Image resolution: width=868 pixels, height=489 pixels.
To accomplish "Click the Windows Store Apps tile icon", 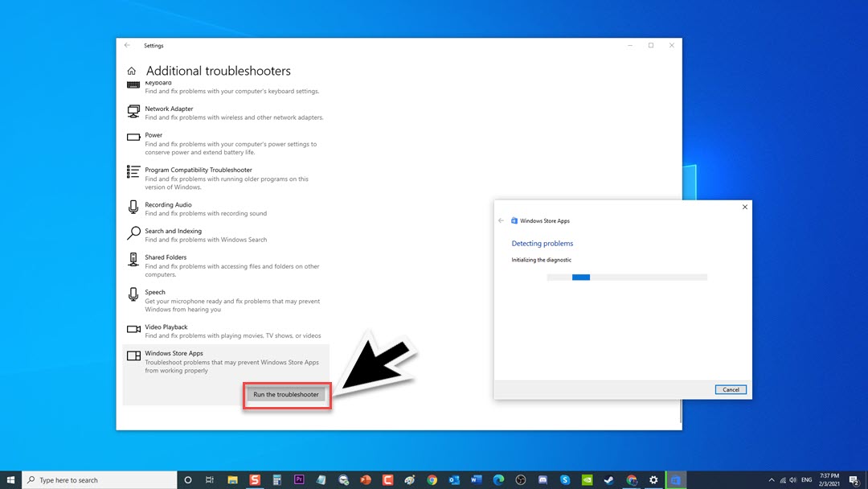I will click(133, 355).
